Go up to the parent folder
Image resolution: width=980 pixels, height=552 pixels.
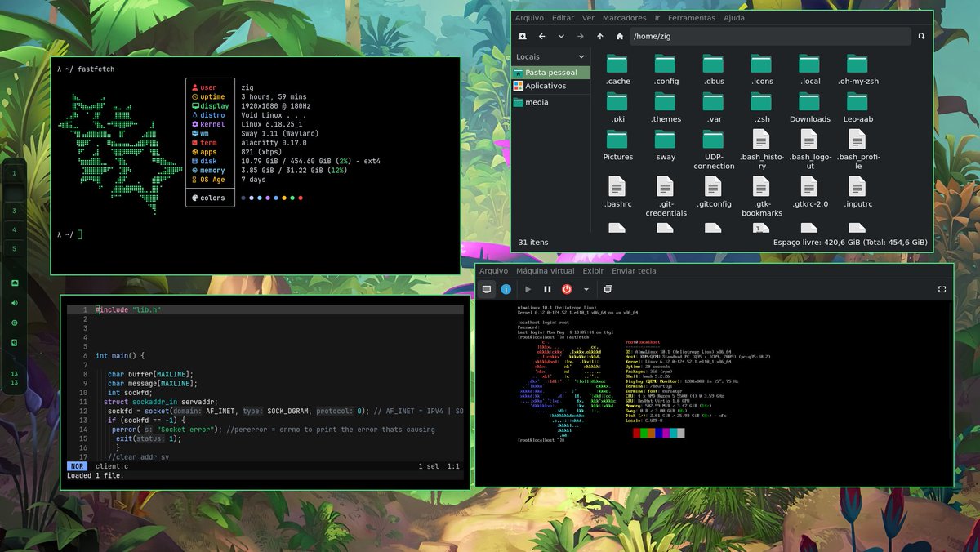(x=600, y=36)
